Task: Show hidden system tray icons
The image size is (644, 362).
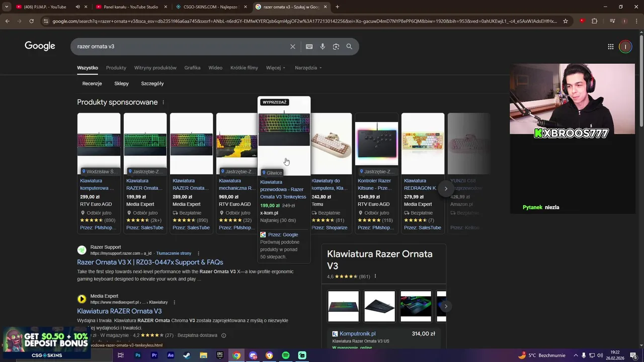Action: 576,355
